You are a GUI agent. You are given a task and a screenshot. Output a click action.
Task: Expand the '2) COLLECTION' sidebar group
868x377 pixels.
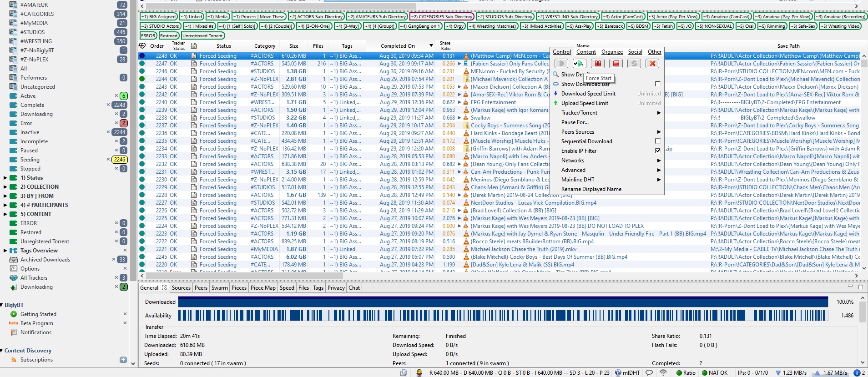(5, 187)
